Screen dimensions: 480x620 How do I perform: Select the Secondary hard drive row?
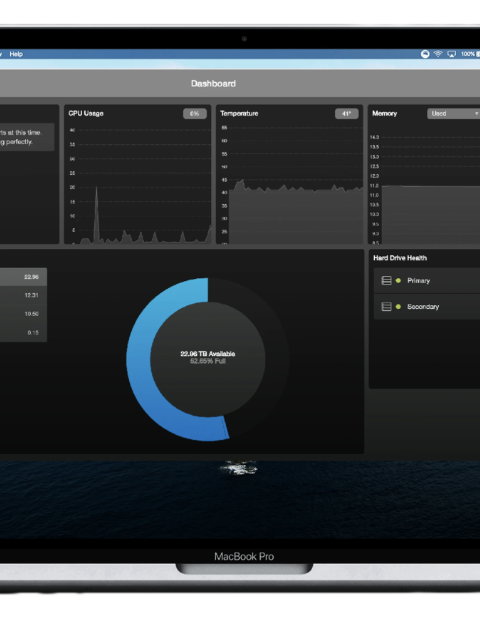pos(427,307)
